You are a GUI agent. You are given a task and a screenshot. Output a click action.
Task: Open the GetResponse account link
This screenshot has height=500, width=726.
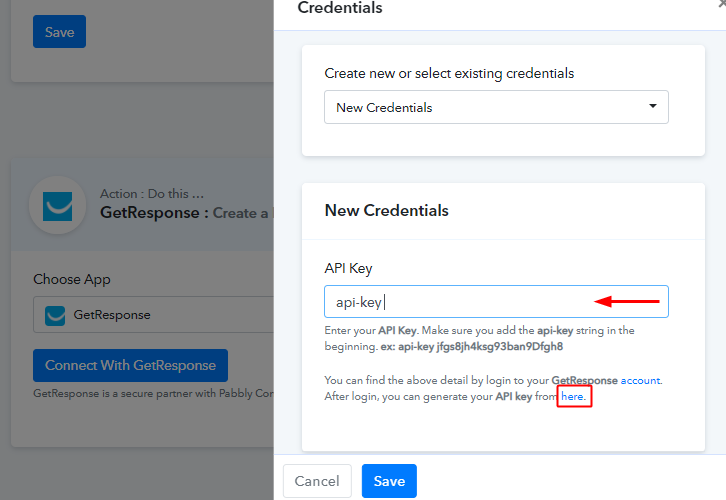(640, 380)
